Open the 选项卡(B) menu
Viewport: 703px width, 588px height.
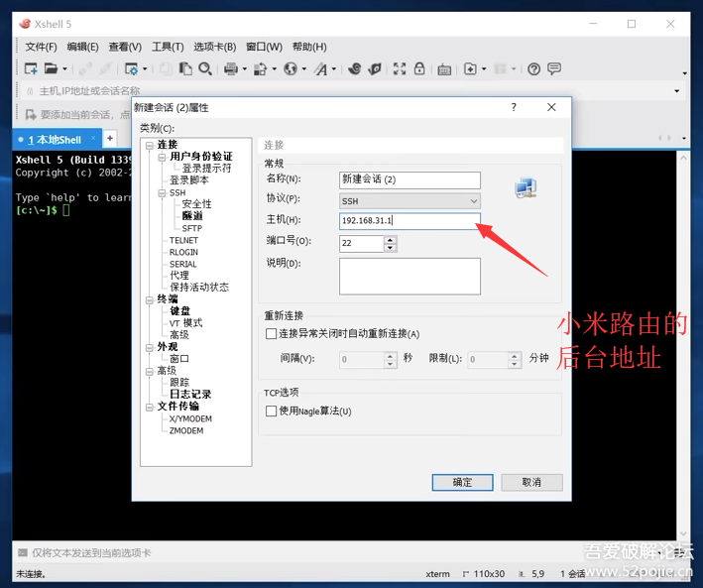pyautogui.click(x=215, y=47)
